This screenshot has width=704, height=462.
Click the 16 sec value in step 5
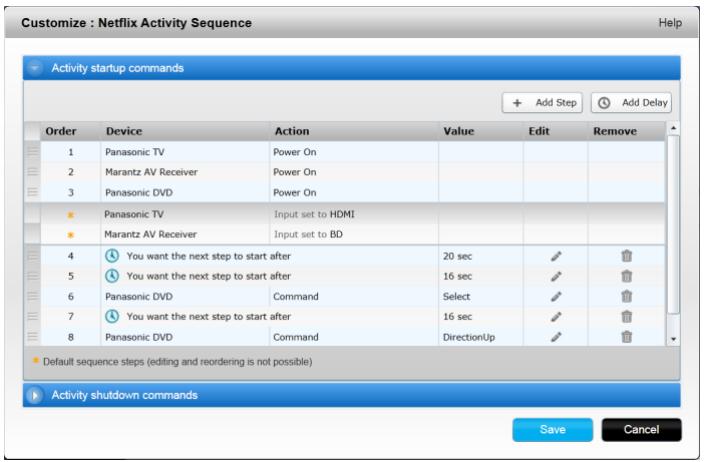point(458,277)
